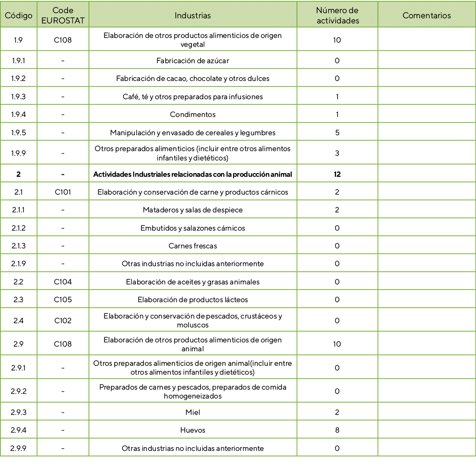Select the Comentarios column header
476x463 pixels.
click(x=426, y=15)
